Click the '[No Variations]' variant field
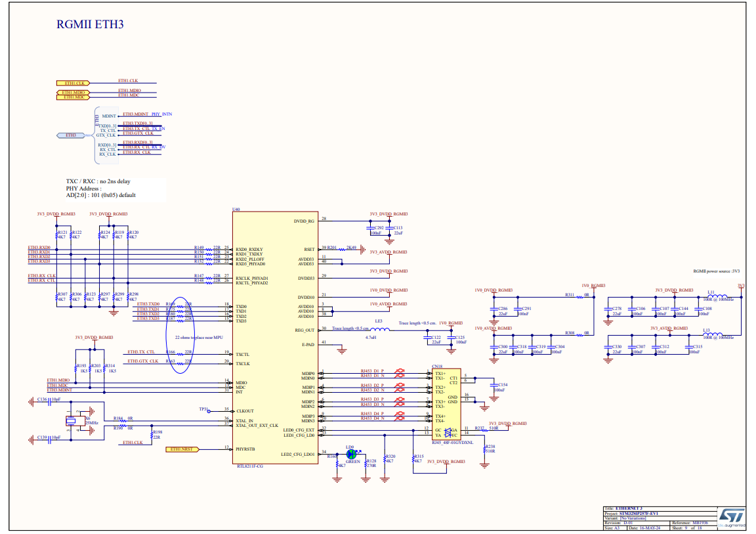The image size is (756, 534). click(x=633, y=518)
